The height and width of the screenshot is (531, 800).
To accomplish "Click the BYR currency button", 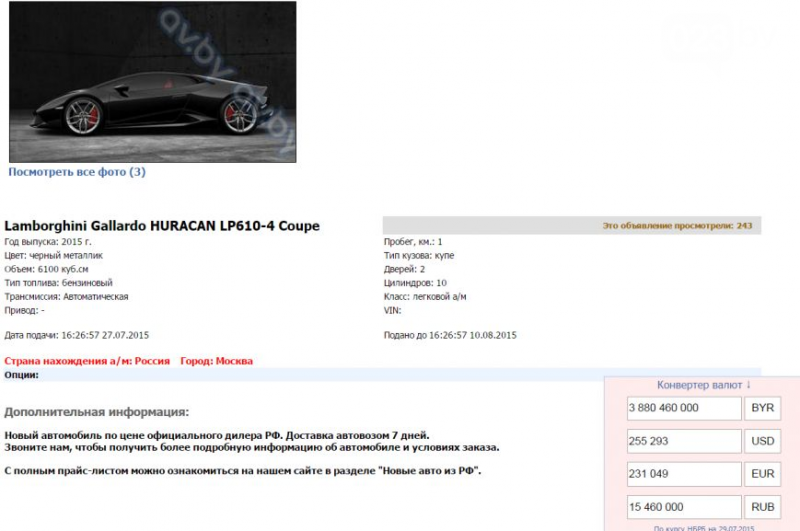I will click(763, 408).
